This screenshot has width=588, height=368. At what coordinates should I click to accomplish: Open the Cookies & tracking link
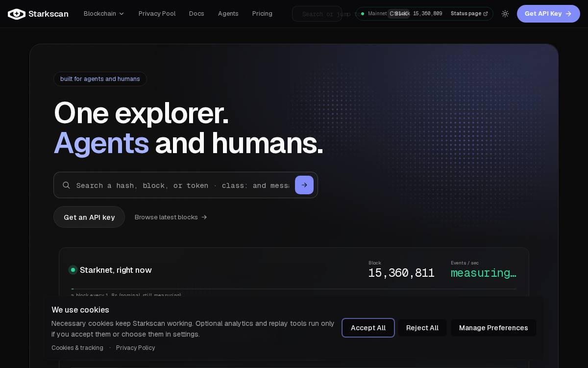77,348
